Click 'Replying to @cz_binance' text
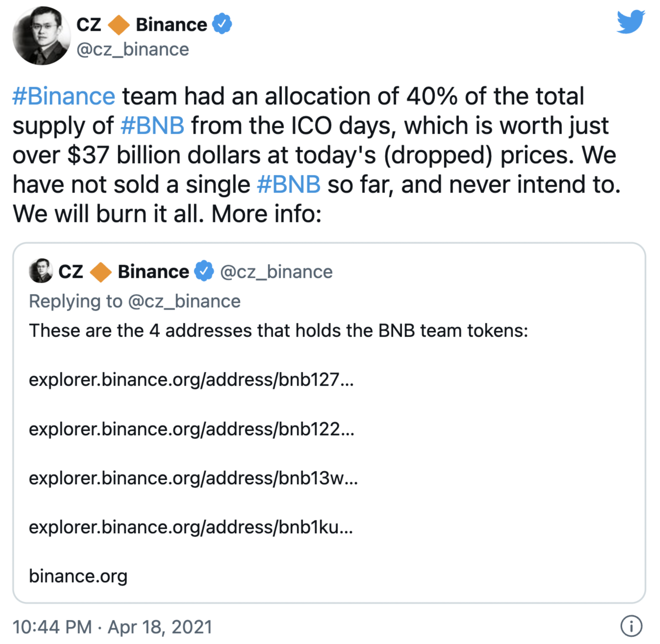The image size is (660, 644). [x=135, y=301]
